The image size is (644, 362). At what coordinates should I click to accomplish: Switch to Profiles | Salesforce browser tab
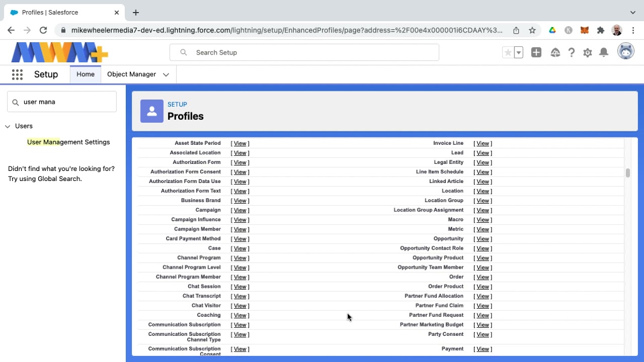coord(64,12)
